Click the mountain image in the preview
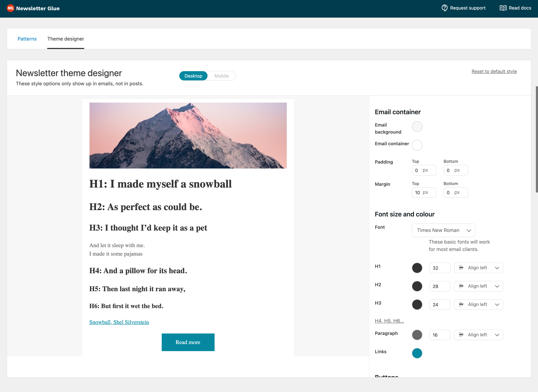The height and width of the screenshot is (392, 538). tap(188, 136)
